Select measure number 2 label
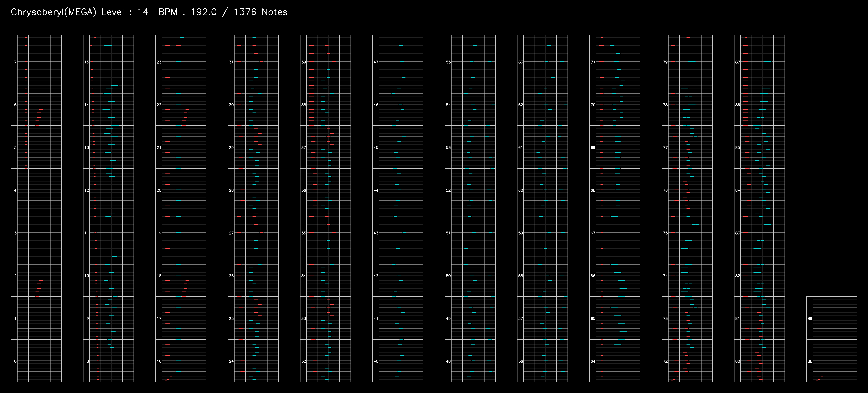 coord(15,276)
